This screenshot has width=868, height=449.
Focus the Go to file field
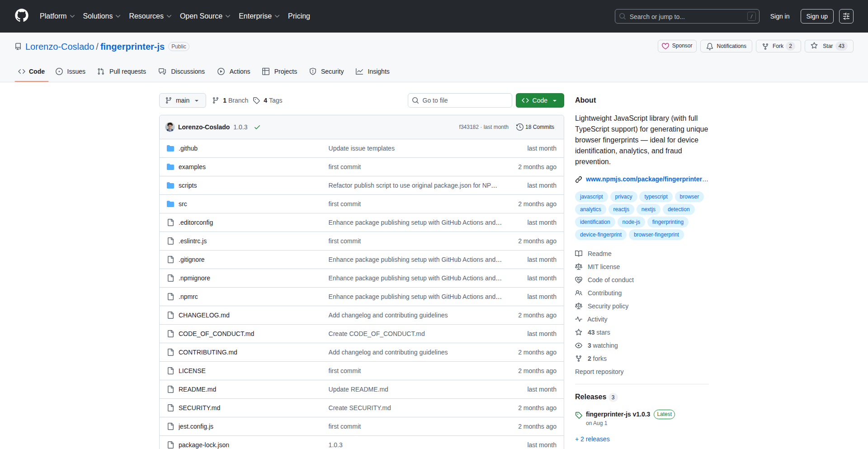coord(460,100)
